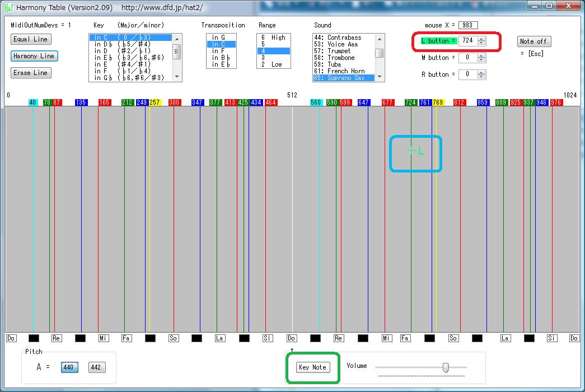585x392 pixels.
Task: Click the blue 647 line marker
Action: [x=364, y=102]
